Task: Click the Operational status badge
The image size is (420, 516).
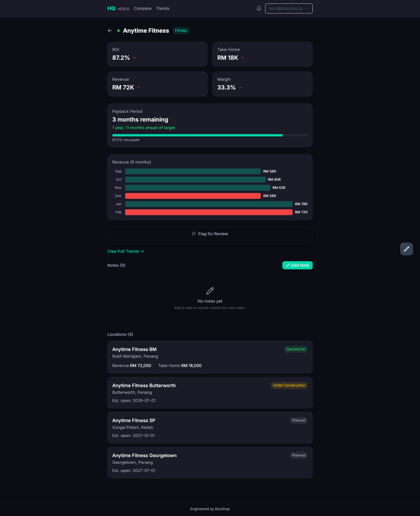Action: coord(296,349)
